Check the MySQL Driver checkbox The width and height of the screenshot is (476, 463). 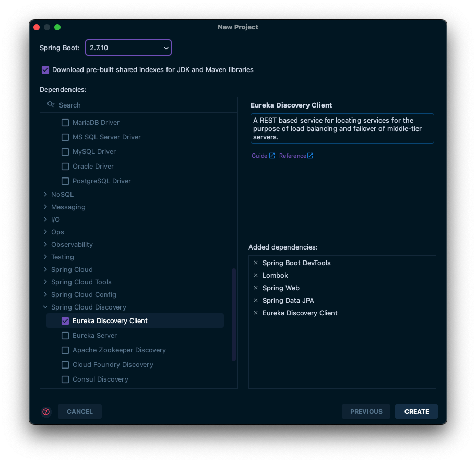[65, 152]
